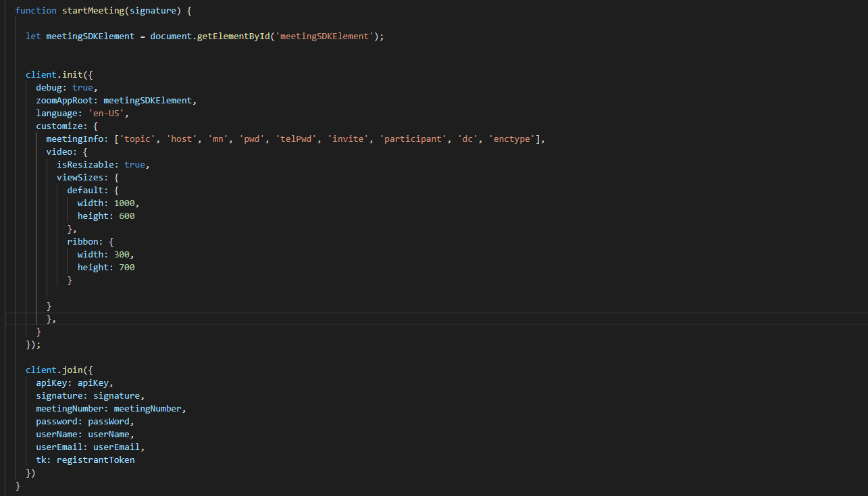The image size is (868, 496).
Task: Click the 'pwd' string in meetingInfo
Action: 251,139
